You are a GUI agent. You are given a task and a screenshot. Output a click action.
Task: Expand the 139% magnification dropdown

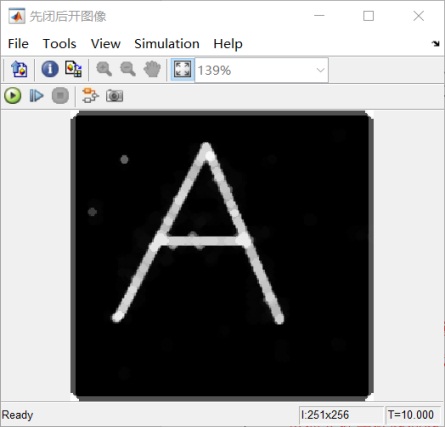point(320,70)
